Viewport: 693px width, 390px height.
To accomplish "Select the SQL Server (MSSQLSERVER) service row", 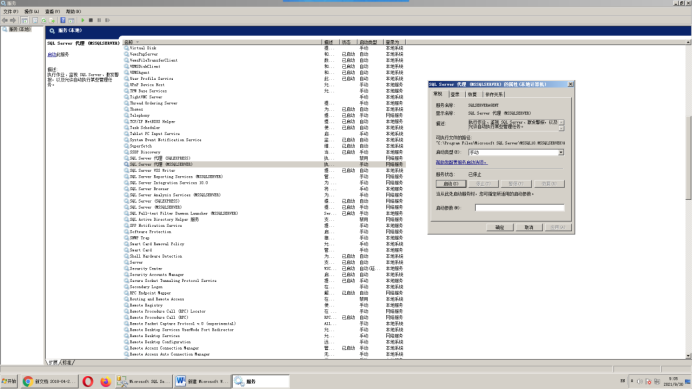I will pyautogui.click(x=264, y=207).
